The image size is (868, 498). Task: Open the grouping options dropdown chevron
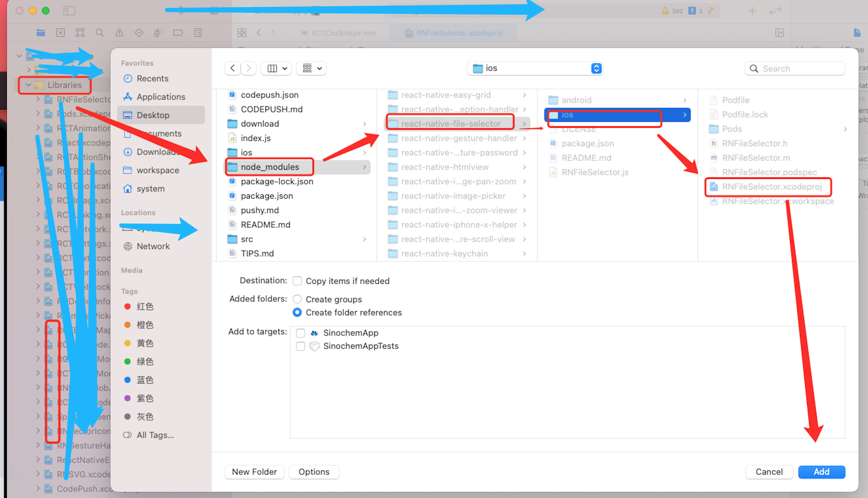[x=320, y=68]
